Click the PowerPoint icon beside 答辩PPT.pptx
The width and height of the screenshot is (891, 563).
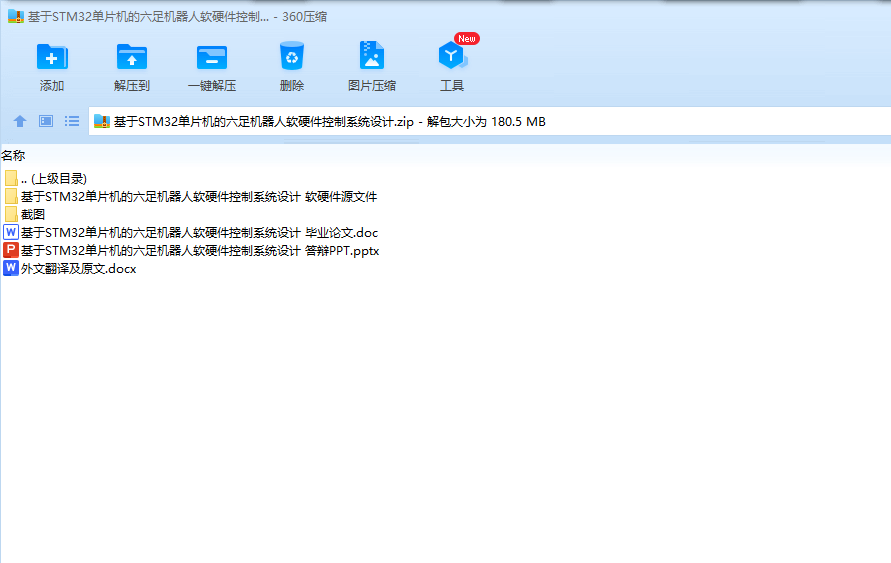11,250
